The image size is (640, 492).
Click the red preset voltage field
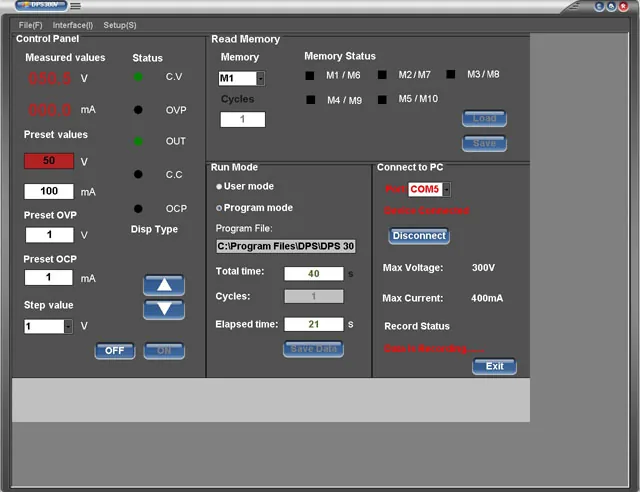pyautogui.click(x=49, y=161)
